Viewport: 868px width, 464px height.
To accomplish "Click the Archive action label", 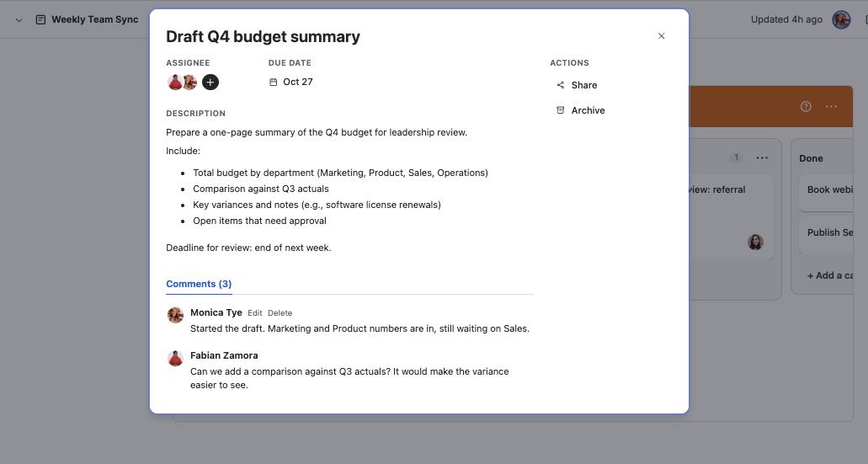I will [x=588, y=110].
